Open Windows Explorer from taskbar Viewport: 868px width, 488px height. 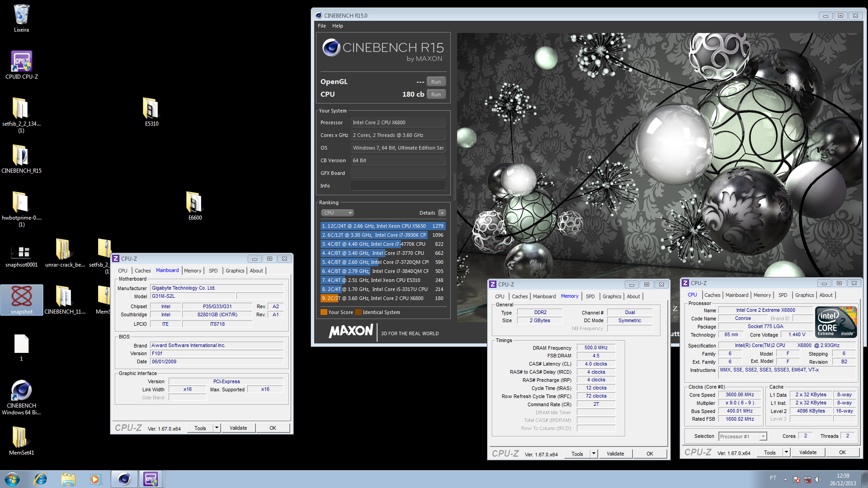pos(68,479)
